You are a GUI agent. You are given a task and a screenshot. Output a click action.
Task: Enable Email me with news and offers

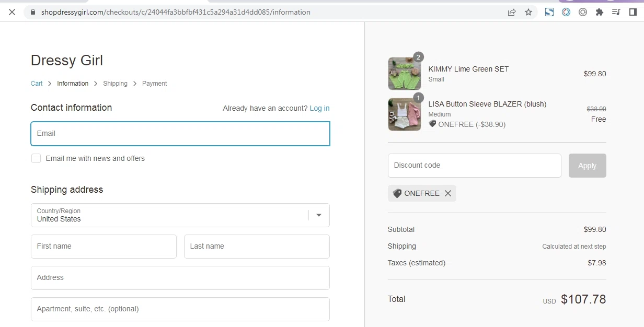pos(36,158)
